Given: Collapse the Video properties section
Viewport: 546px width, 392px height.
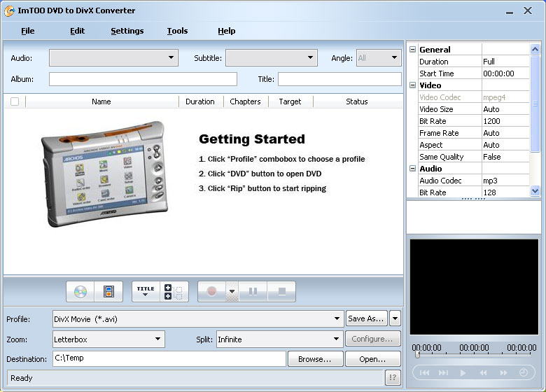Looking at the screenshot, I should point(413,85).
